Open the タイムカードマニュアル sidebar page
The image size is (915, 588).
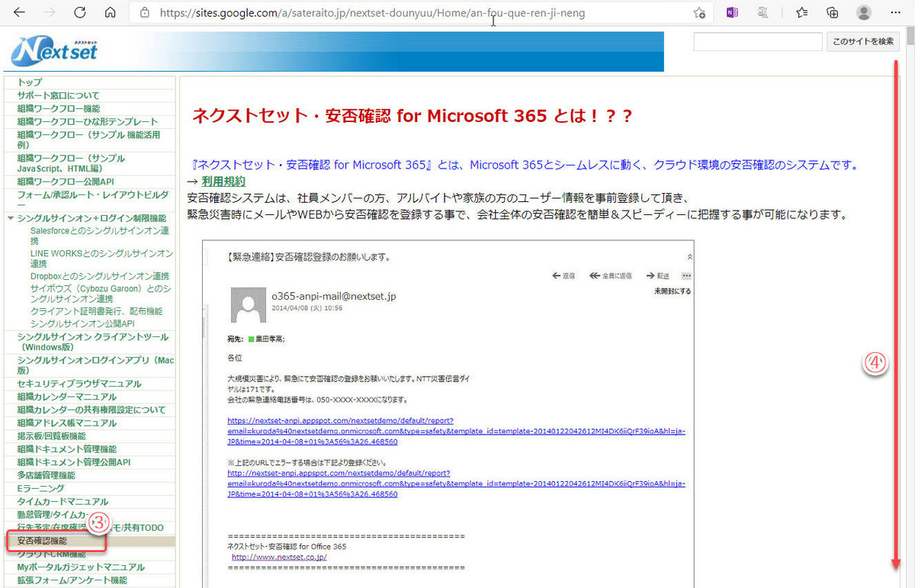click(63, 502)
